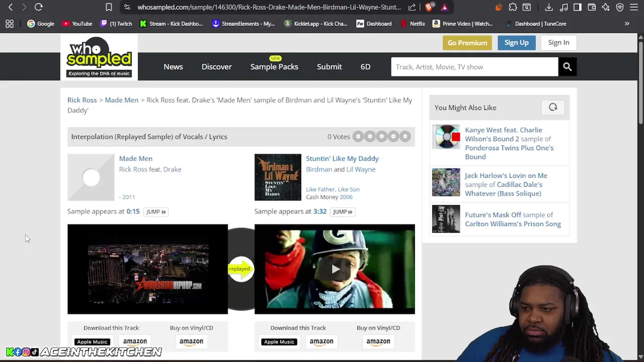Viewport: 644px width, 362px height.
Task: Open the Rick Ross breadcrumb link
Action: [x=82, y=100]
